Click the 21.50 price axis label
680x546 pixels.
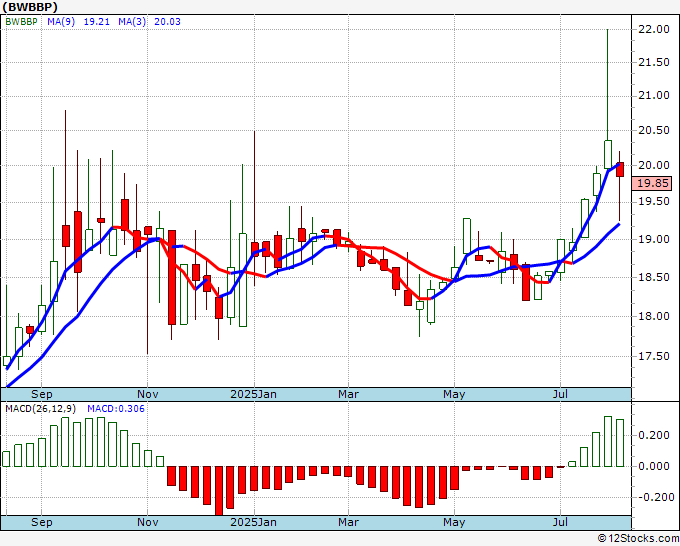tap(654, 62)
